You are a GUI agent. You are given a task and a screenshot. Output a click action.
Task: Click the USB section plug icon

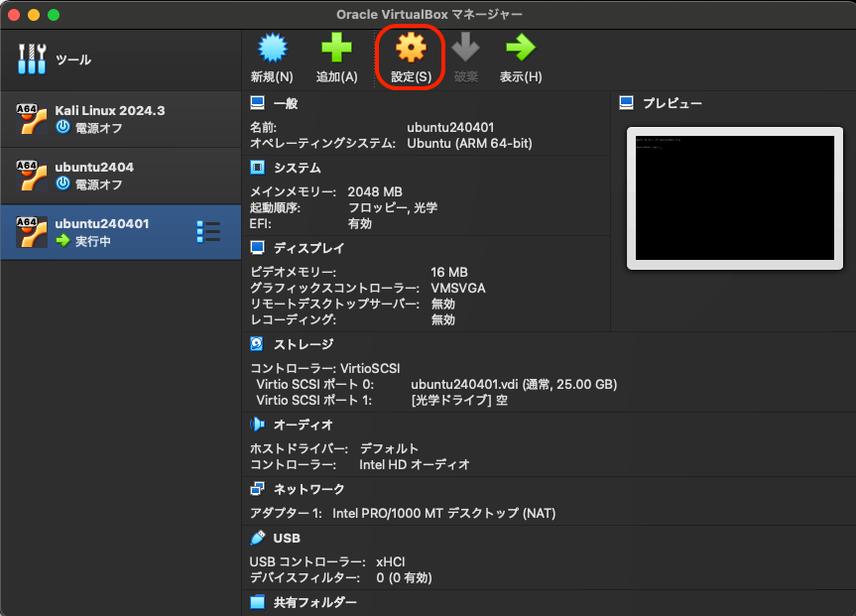pyautogui.click(x=258, y=538)
